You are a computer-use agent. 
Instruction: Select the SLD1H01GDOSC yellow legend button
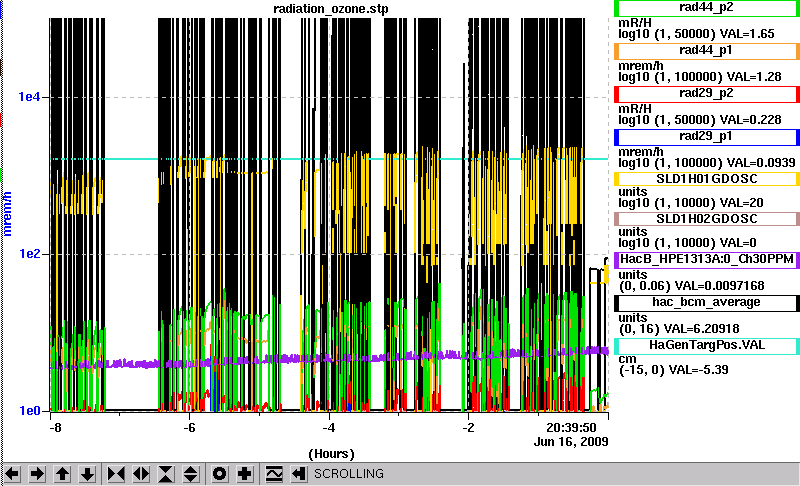point(707,179)
